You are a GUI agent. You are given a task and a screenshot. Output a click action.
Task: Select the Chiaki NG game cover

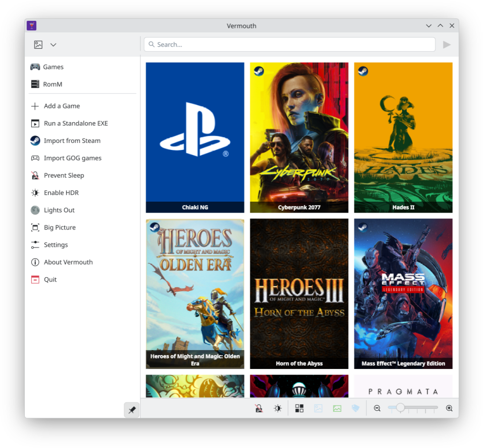pyautogui.click(x=195, y=138)
